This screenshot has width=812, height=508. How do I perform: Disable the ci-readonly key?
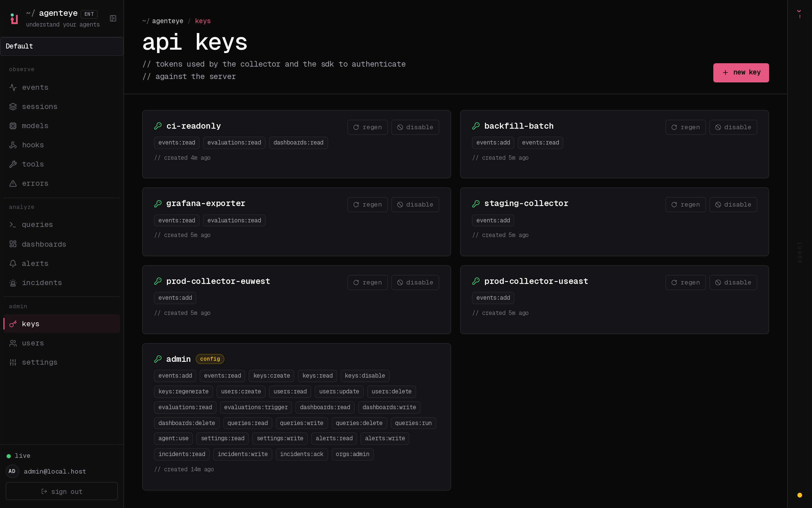(415, 127)
